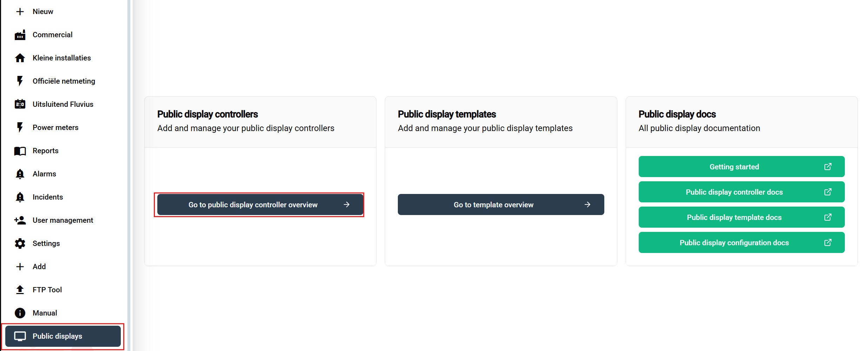Click the Uitsluitend Fluvius calendar icon

point(20,104)
